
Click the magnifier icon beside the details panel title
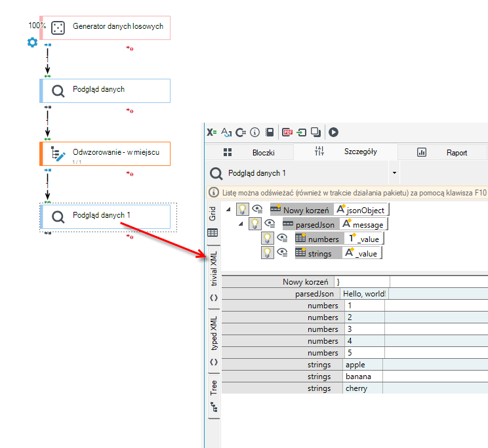click(216, 173)
